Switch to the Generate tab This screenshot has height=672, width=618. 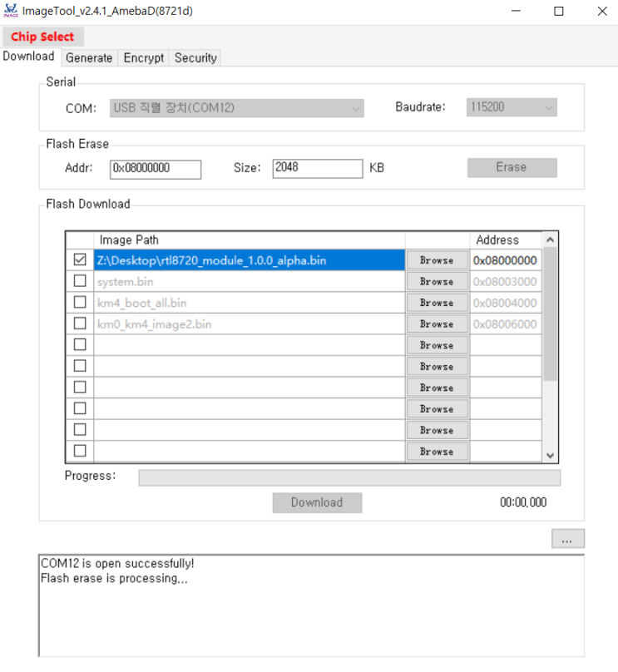(89, 57)
